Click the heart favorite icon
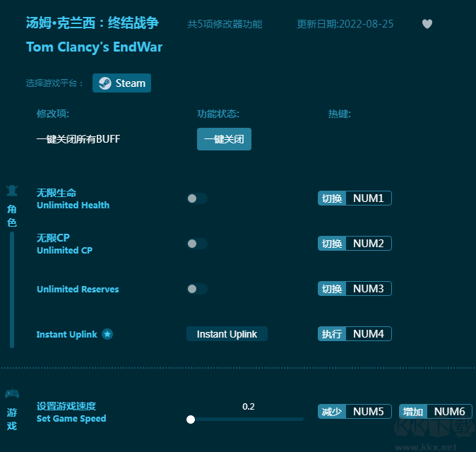This screenshot has height=452, width=476. coord(427,24)
